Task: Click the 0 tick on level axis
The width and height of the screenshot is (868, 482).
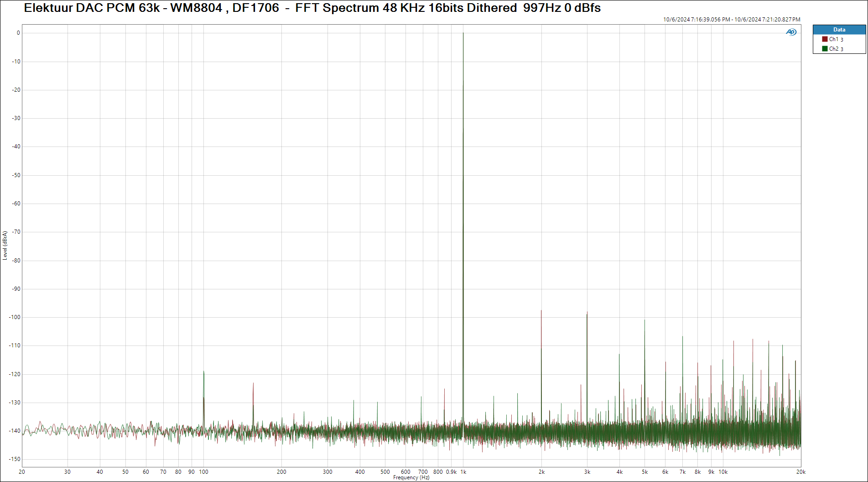Action: [18, 33]
